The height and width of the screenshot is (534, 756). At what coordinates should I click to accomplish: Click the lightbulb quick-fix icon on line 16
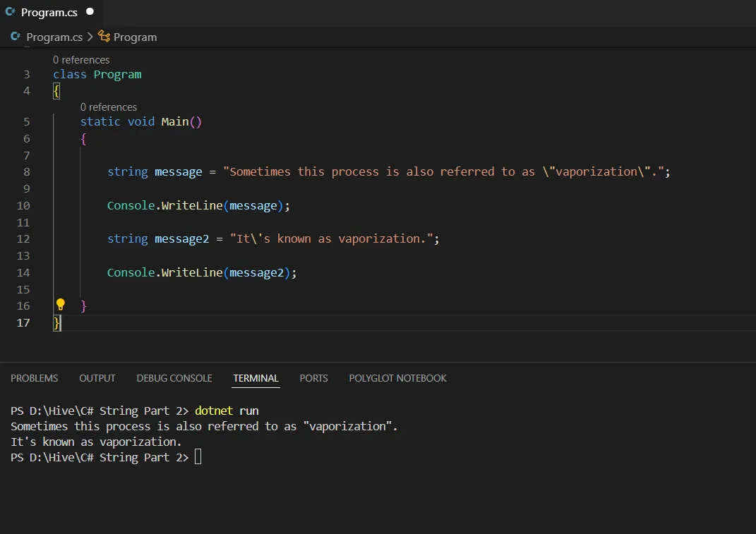(60, 304)
